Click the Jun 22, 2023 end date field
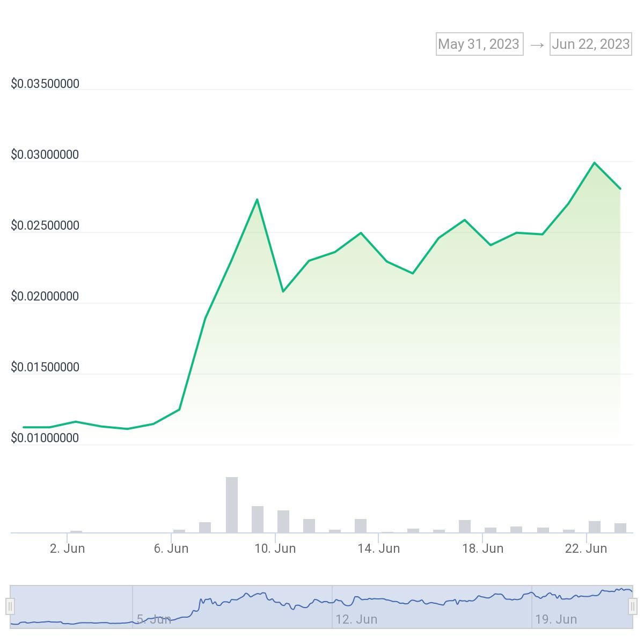Viewport: 644px width, 644px height. [590, 44]
